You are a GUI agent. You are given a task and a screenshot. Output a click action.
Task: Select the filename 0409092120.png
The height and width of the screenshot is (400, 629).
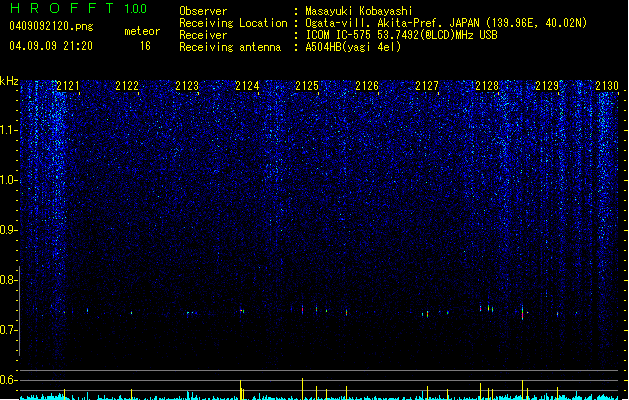[x=51, y=26]
